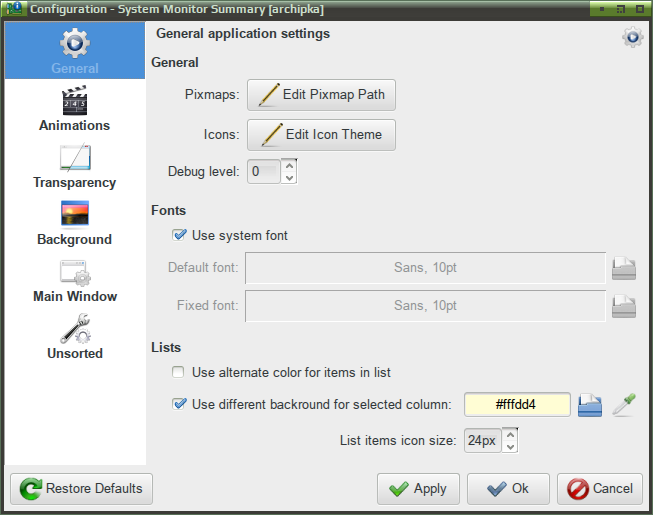Enable alternate color for list items
Viewport: 653px width, 515px height.
[178, 372]
